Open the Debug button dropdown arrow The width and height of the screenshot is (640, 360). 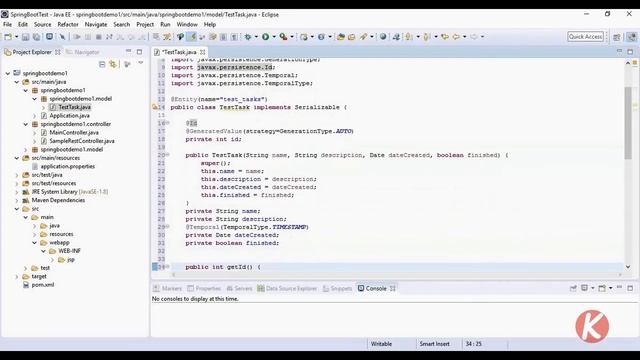pos(256,37)
